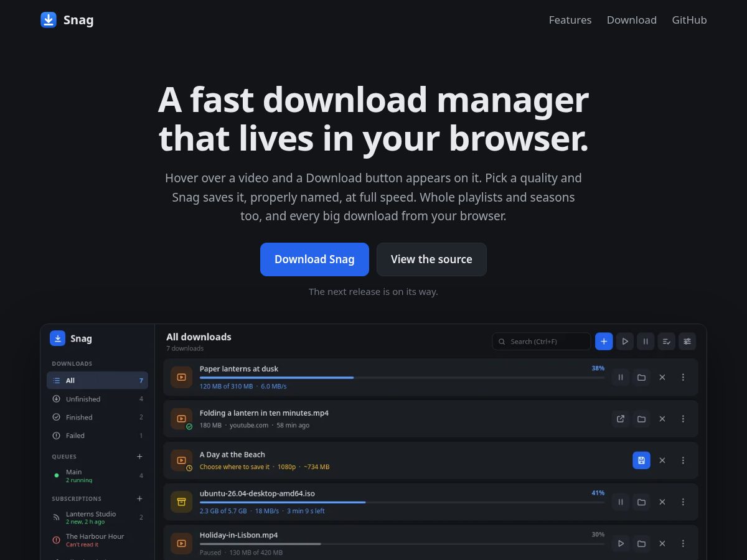Click the Holiday-in-Lisbon.mp4 progress bar
747x560 pixels.
point(402,544)
